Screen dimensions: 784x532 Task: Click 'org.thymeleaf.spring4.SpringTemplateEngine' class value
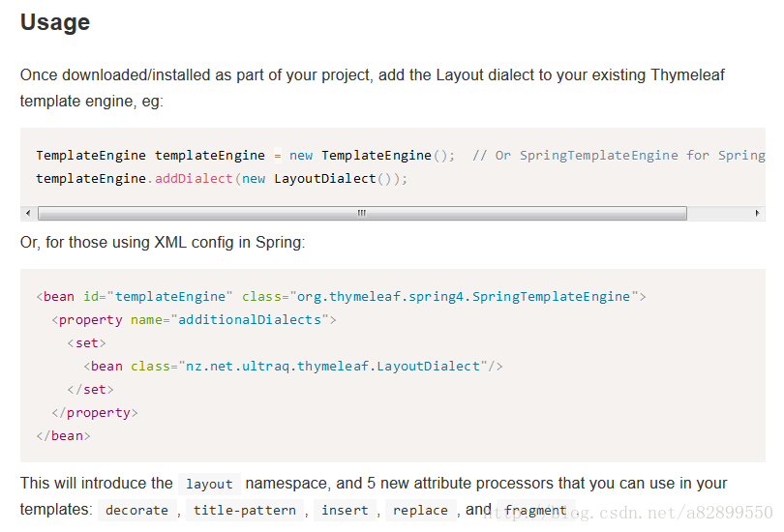pyautogui.click(x=464, y=297)
